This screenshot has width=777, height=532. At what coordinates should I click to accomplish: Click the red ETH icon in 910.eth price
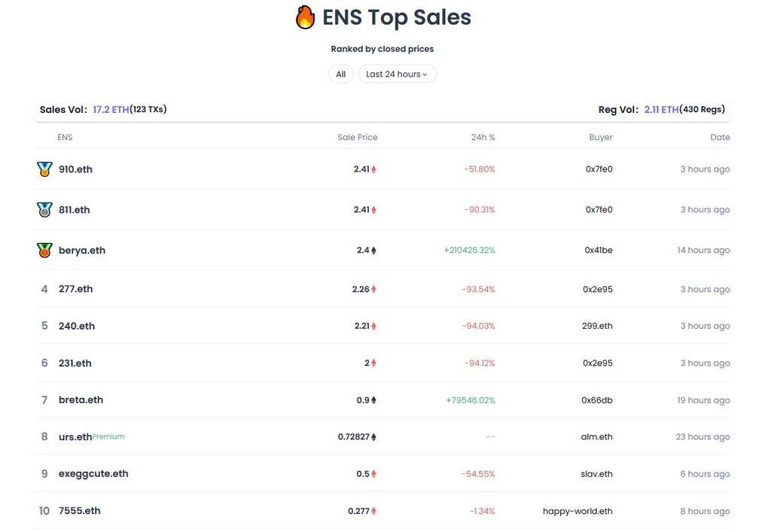[373, 169]
